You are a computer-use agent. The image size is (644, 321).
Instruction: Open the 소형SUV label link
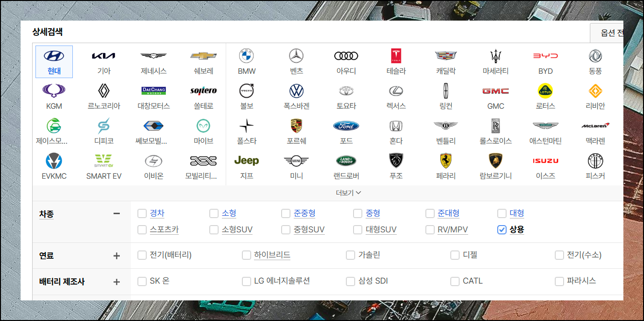(x=237, y=229)
